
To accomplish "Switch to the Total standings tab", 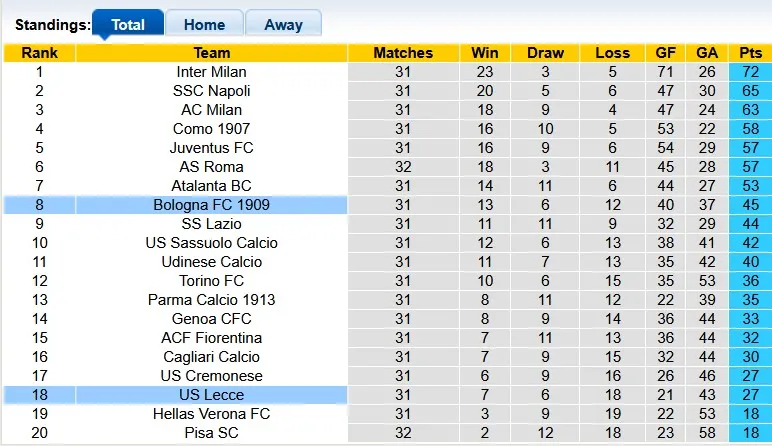I will 127,24.
